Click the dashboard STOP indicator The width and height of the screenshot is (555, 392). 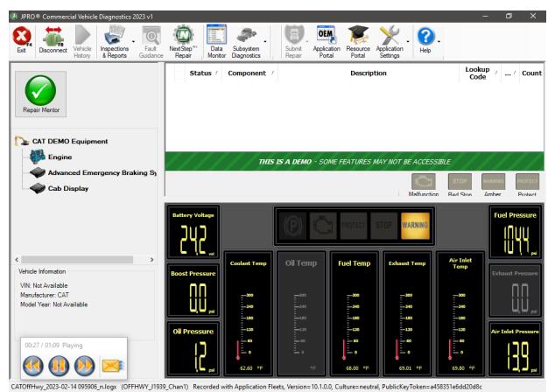pos(384,226)
